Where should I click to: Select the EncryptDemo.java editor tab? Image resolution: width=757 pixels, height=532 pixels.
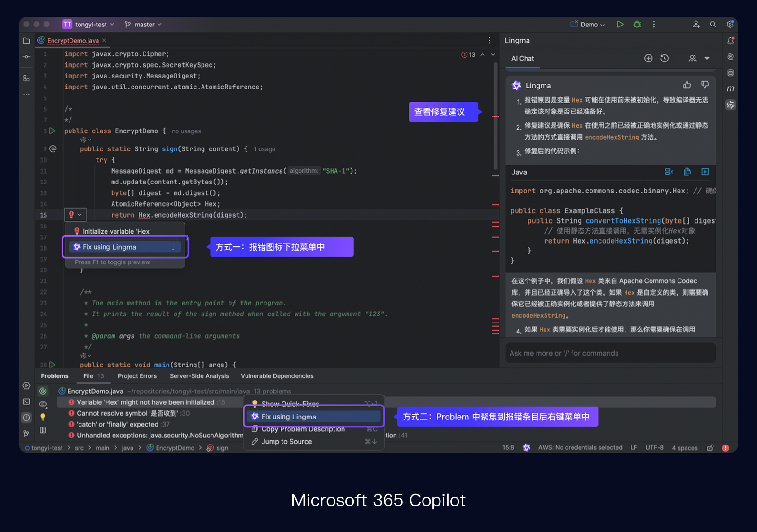(x=73, y=41)
